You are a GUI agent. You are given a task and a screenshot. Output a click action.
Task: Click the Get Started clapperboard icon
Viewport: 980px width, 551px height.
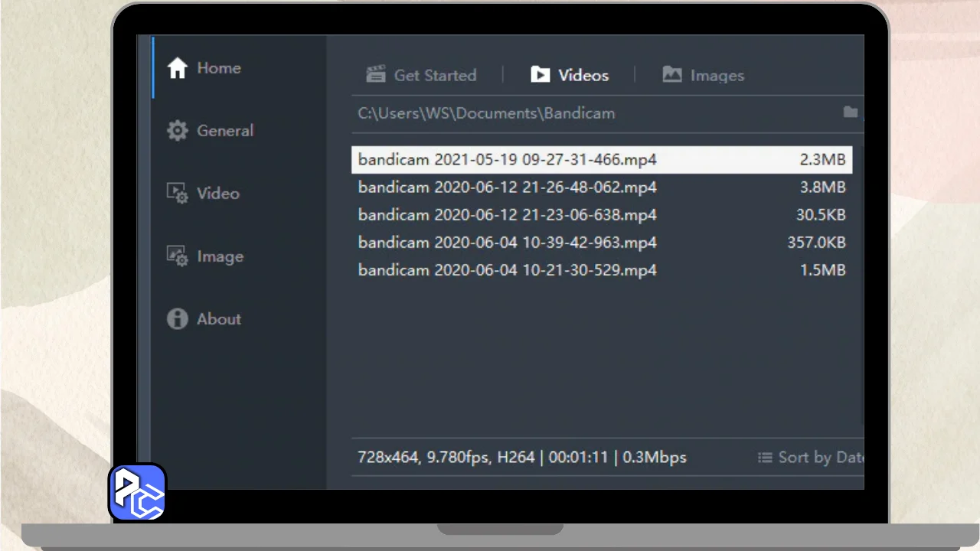(375, 75)
